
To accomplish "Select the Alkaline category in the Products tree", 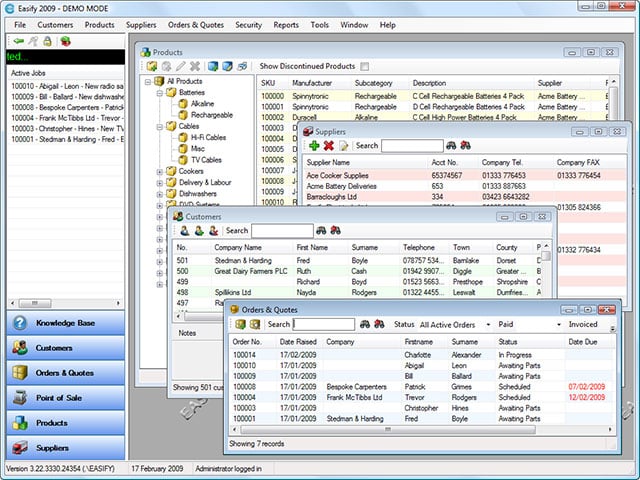I will pyautogui.click(x=202, y=104).
